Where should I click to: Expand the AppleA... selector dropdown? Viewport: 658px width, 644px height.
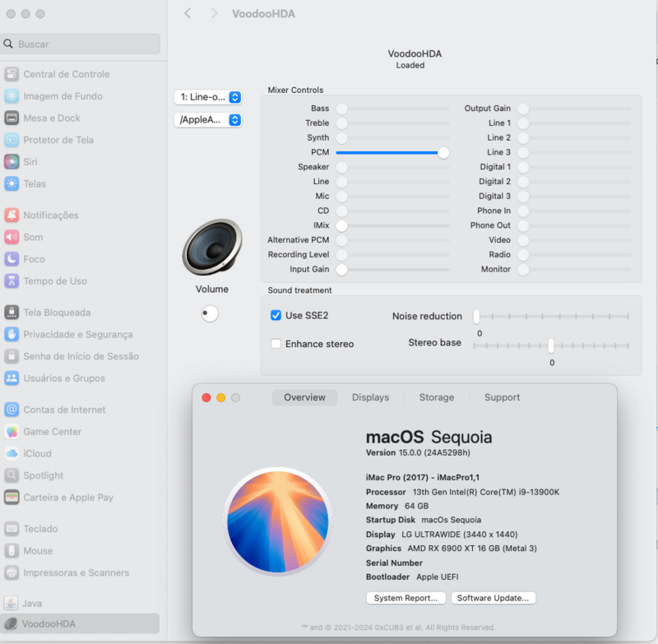click(208, 120)
